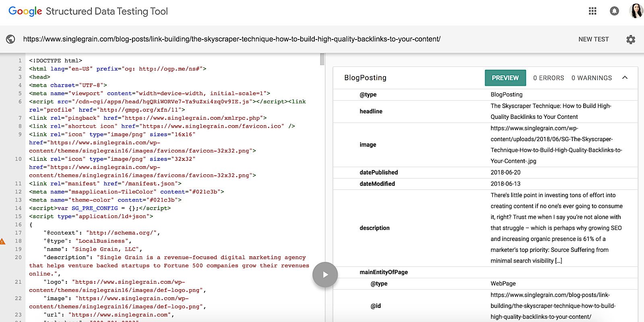Screen dimensions: 644x322
Task: Click the SG_PRE_CONFIG script line
Action: coord(100,208)
